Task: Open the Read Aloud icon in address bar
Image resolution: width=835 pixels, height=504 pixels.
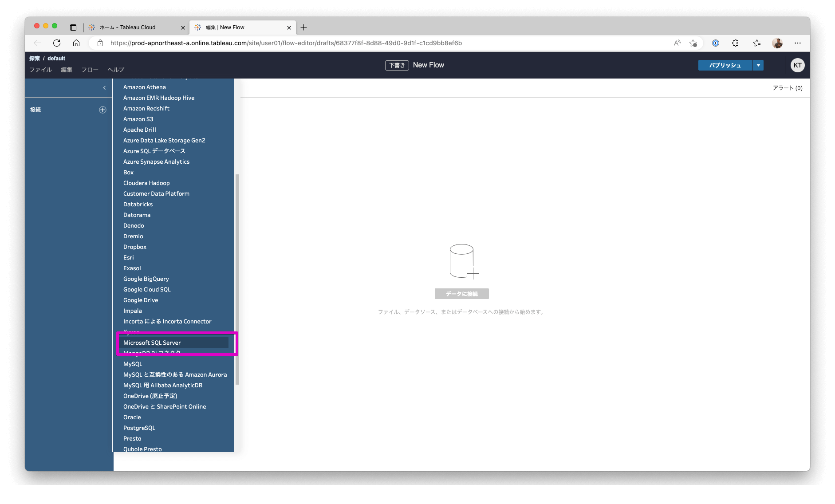Action: 677,43
